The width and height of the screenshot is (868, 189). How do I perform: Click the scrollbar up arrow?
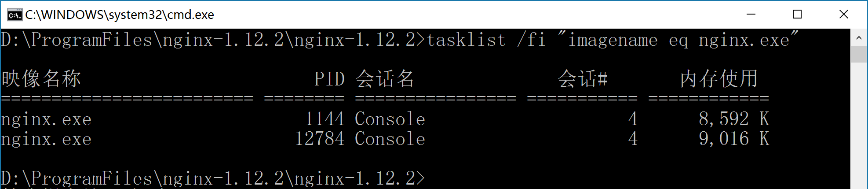coord(859,38)
